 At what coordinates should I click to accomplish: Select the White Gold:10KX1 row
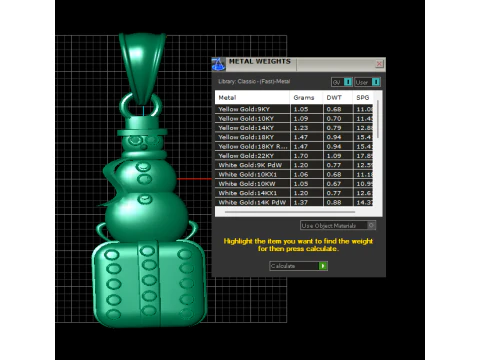click(294, 174)
